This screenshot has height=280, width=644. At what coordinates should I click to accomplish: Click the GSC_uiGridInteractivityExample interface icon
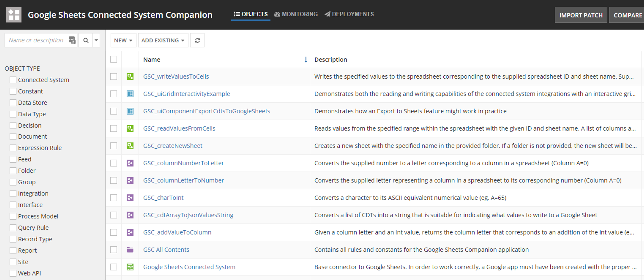click(x=130, y=94)
